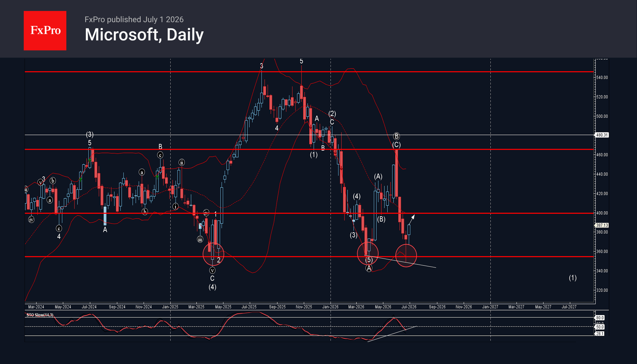Image resolution: width=637 pixels, height=364 pixels.
Task: Select the (B) wave label
Action: [x=381, y=219]
